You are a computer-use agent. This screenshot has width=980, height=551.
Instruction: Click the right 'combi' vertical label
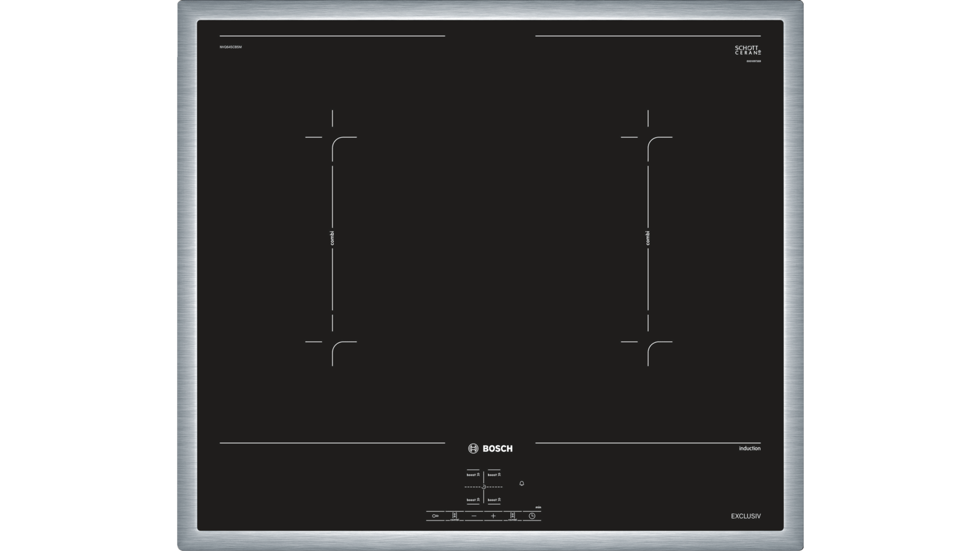coord(648,239)
